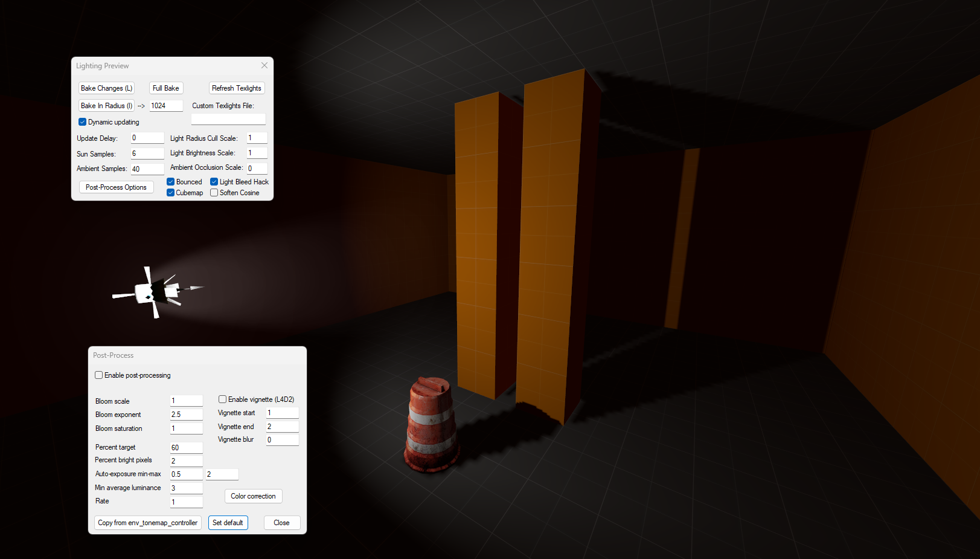The width and height of the screenshot is (980, 559).
Task: Click Copy from env_tonemap_controller button
Action: point(147,523)
